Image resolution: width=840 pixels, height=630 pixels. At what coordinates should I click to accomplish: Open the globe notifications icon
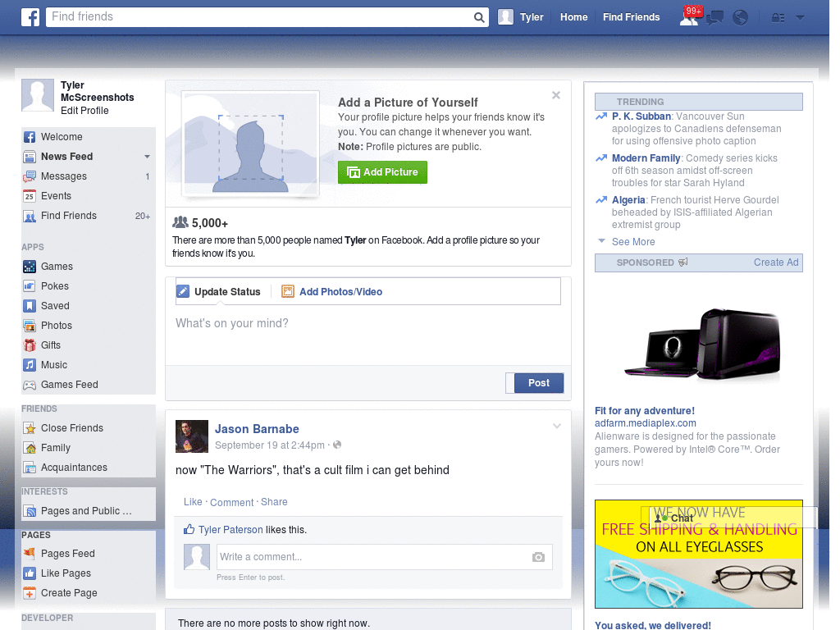click(741, 18)
